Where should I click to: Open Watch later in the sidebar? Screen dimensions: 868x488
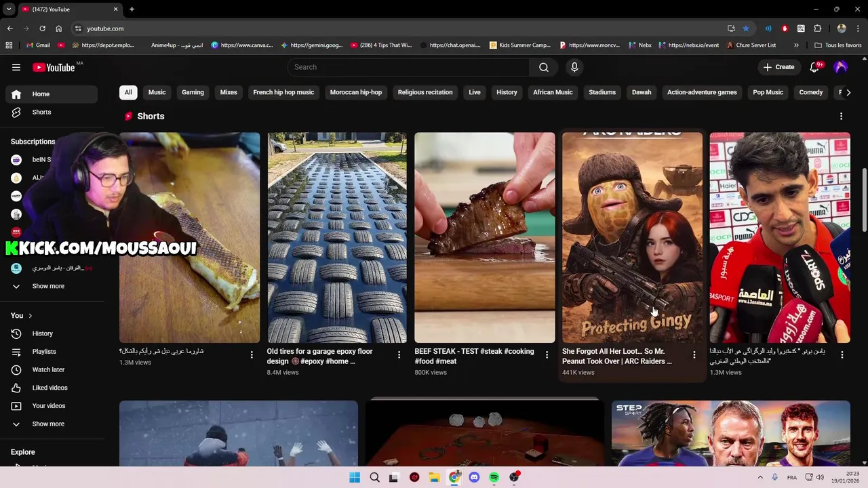coord(52,369)
